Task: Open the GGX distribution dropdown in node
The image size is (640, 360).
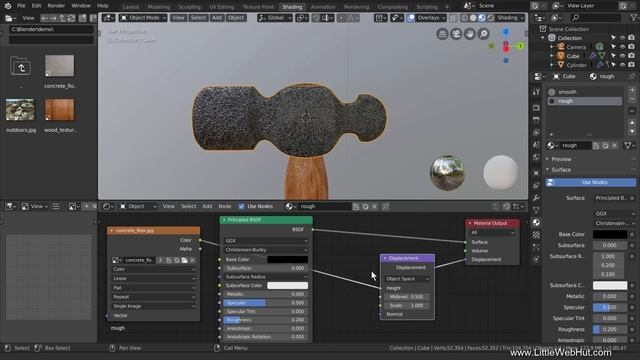Action: 266,241
